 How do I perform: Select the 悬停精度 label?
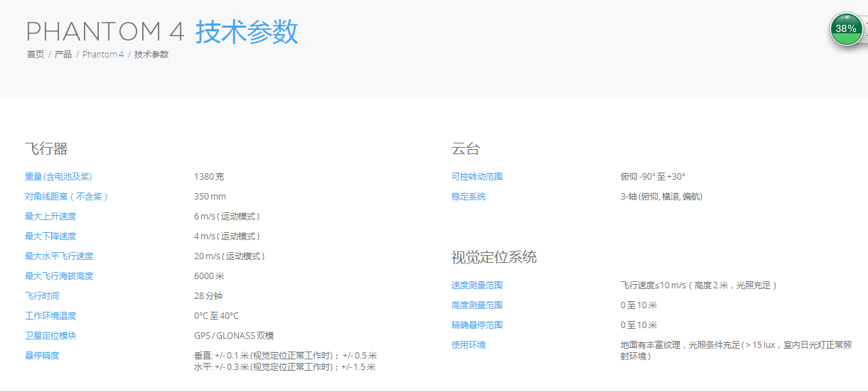(42, 356)
